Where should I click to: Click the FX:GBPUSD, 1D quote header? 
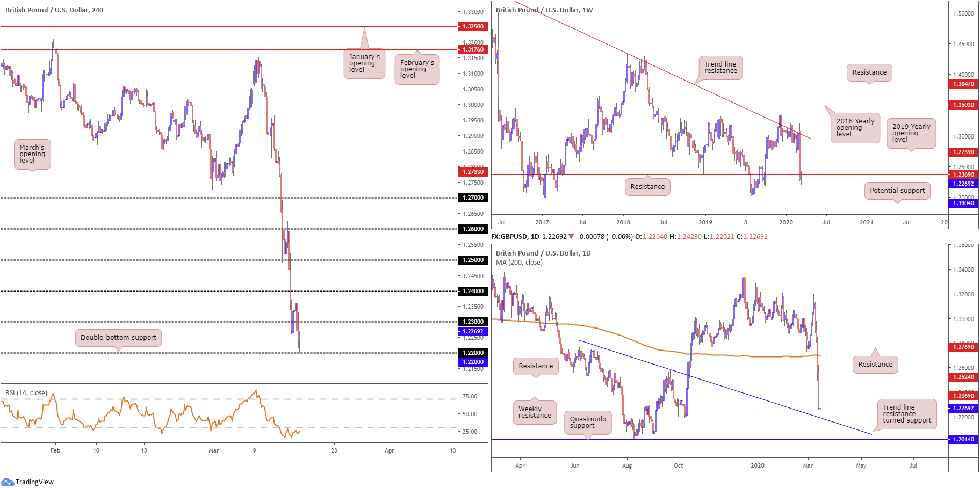pyautogui.click(x=630, y=237)
